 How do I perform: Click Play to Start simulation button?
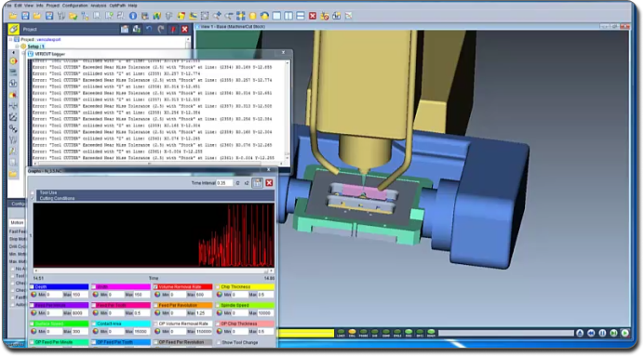point(625,333)
